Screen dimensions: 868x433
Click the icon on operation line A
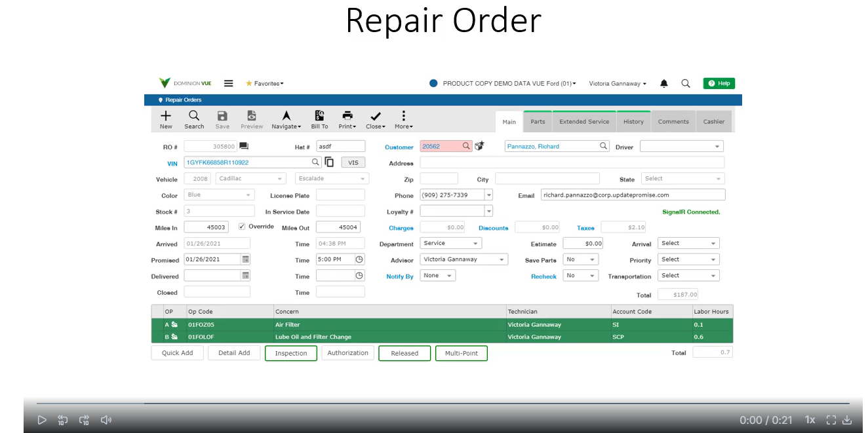(174, 325)
